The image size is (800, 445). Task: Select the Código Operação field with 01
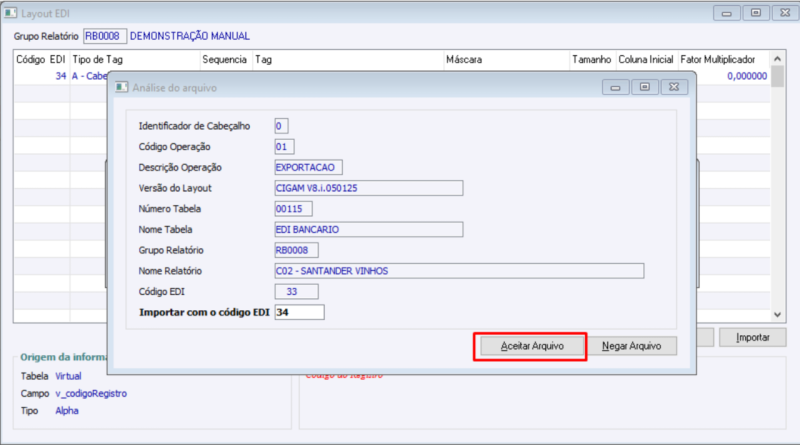coord(284,147)
